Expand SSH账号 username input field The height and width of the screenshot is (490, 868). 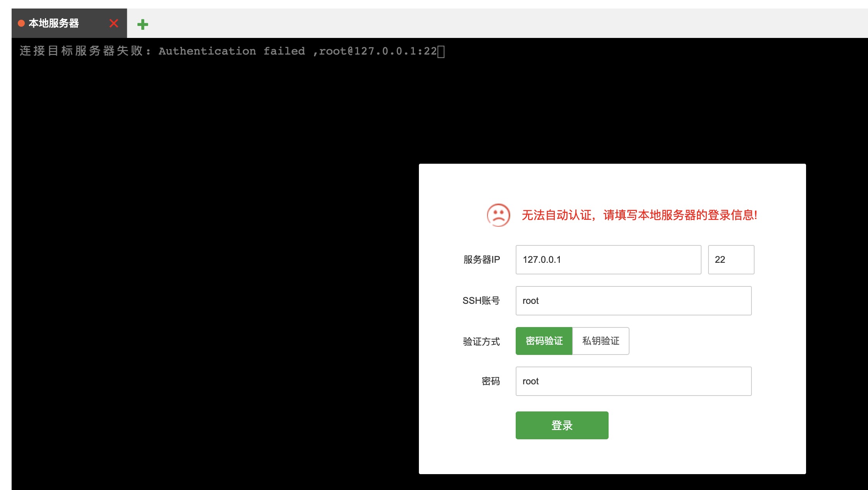pyautogui.click(x=634, y=300)
